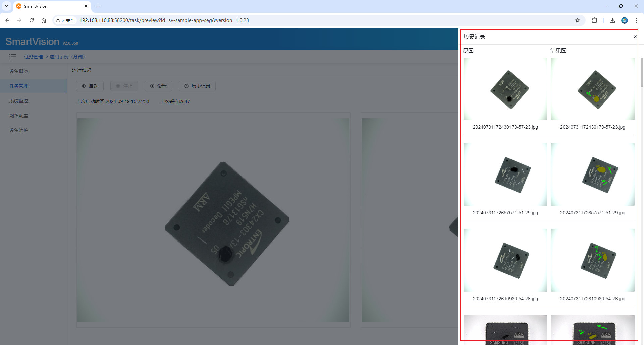Click the 结果图 column label
Image resolution: width=644 pixels, height=345 pixels.
coord(558,50)
